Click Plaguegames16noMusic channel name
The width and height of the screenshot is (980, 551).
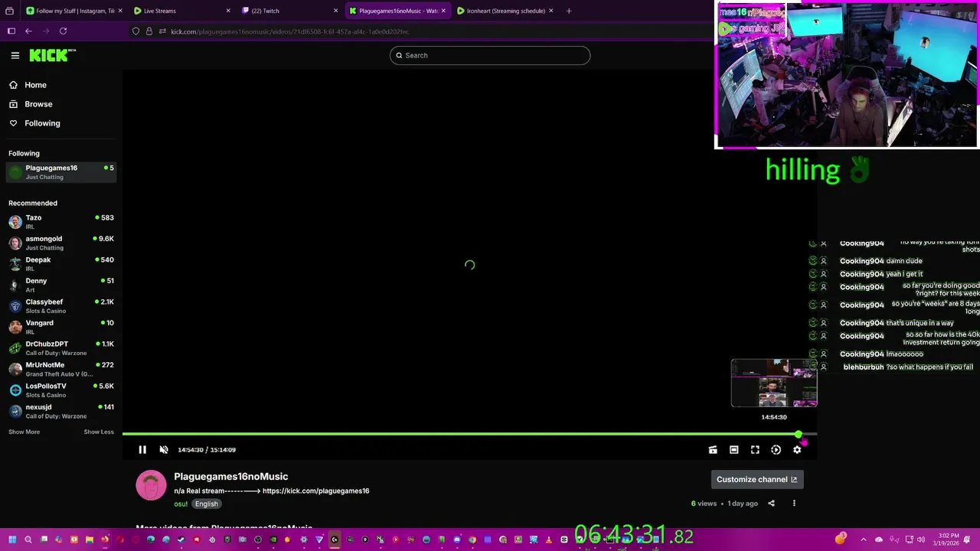click(230, 476)
